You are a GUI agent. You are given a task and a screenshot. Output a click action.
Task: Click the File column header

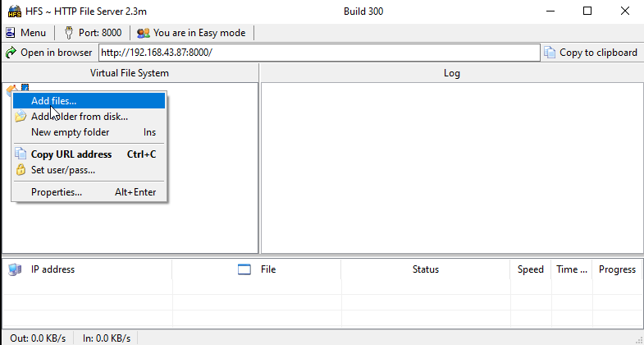(257, 269)
